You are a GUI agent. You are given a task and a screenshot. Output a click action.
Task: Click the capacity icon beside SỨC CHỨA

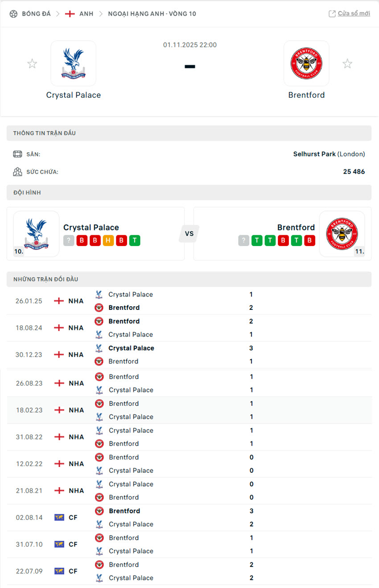[18, 172]
